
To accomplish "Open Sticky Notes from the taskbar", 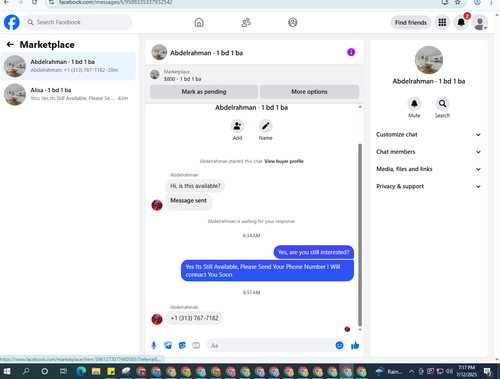I will 111,371.
